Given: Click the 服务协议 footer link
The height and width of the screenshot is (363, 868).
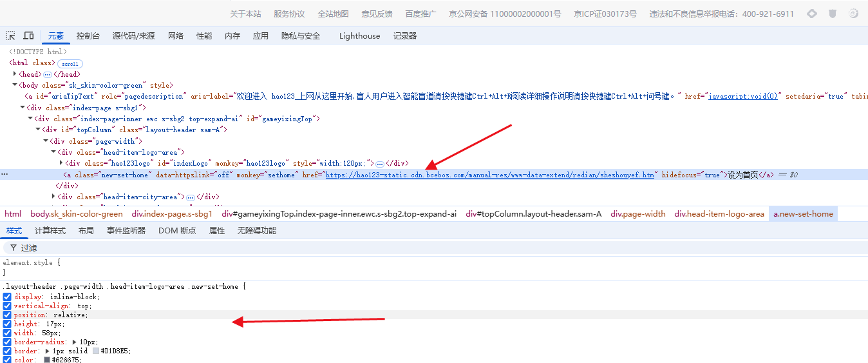Looking at the screenshot, I should point(289,14).
